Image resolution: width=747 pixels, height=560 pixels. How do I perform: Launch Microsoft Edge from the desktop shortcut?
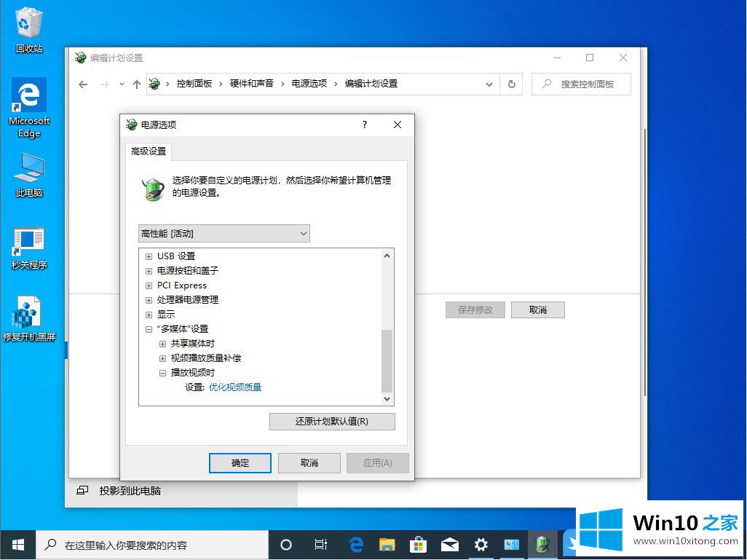29,108
